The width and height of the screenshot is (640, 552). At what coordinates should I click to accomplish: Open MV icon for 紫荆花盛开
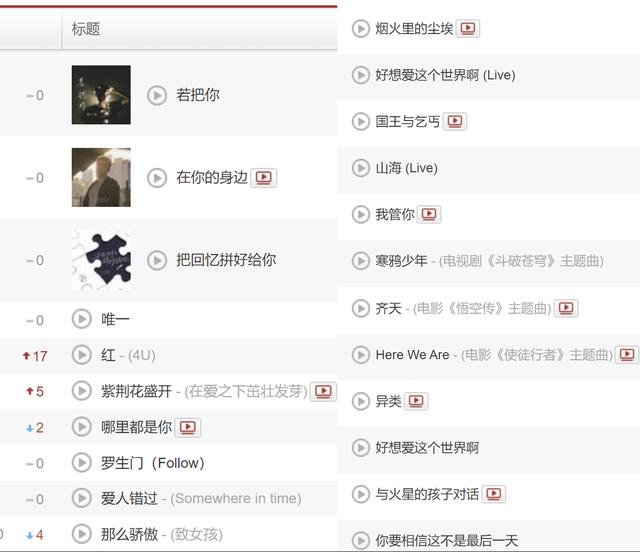coord(323,392)
